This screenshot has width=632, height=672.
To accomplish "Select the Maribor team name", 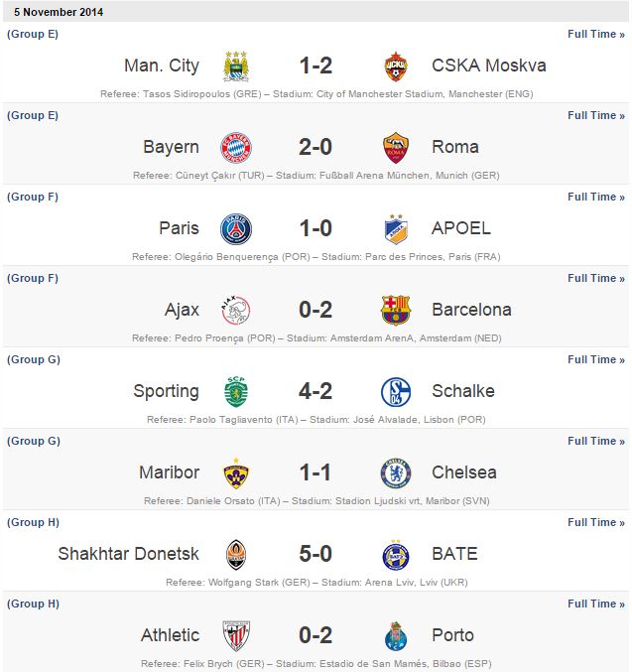I will pos(169,472).
